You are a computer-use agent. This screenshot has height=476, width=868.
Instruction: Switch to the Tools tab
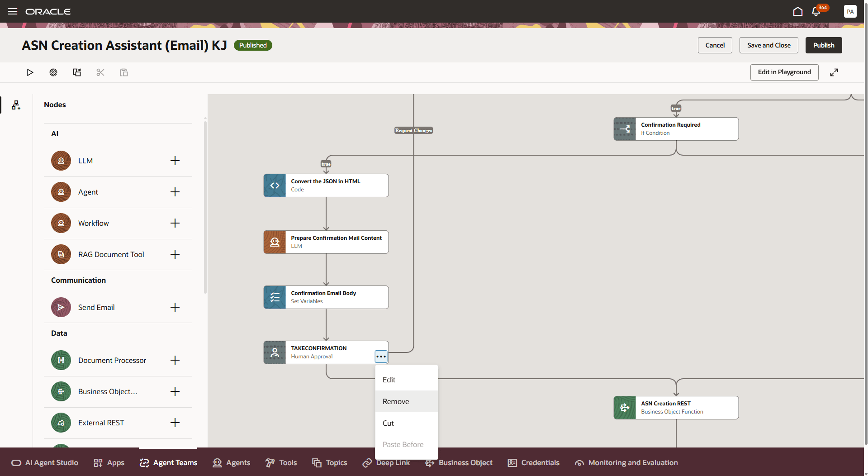(281, 462)
